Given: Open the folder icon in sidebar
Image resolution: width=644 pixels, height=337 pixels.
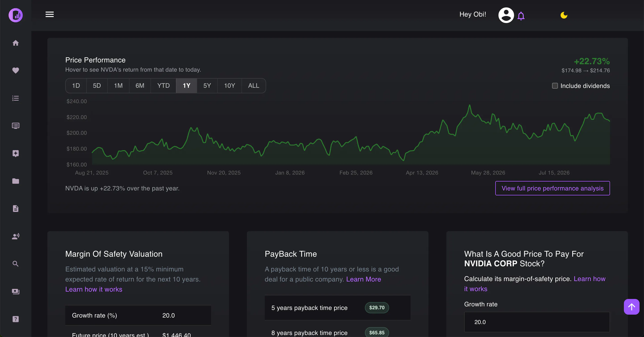Looking at the screenshot, I should [x=15, y=181].
